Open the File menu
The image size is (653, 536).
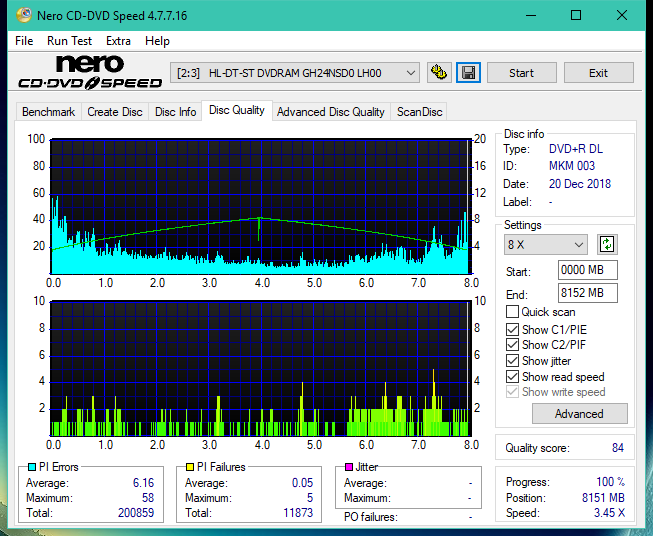pos(24,41)
